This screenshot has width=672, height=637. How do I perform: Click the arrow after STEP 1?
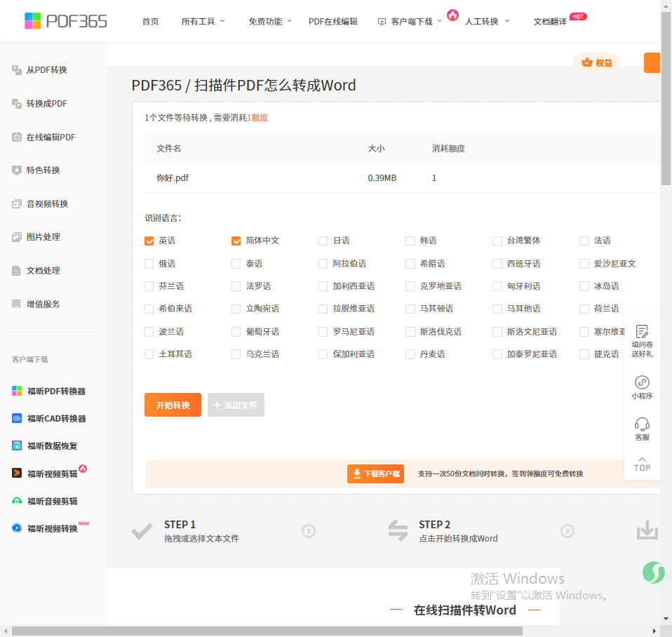[309, 531]
